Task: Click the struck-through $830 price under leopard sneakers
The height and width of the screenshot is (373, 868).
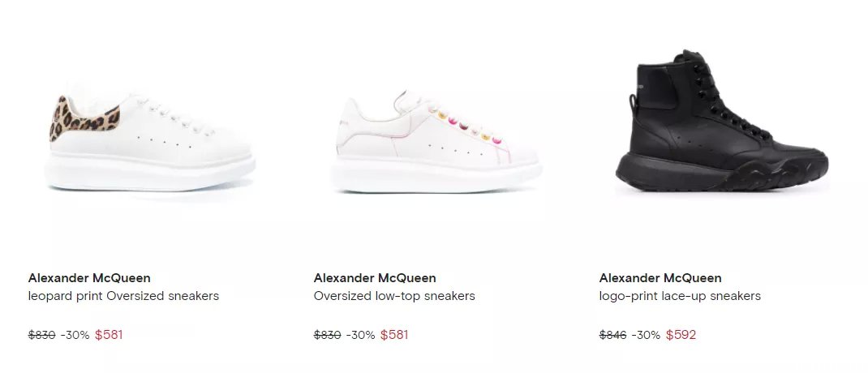Action: coord(42,335)
